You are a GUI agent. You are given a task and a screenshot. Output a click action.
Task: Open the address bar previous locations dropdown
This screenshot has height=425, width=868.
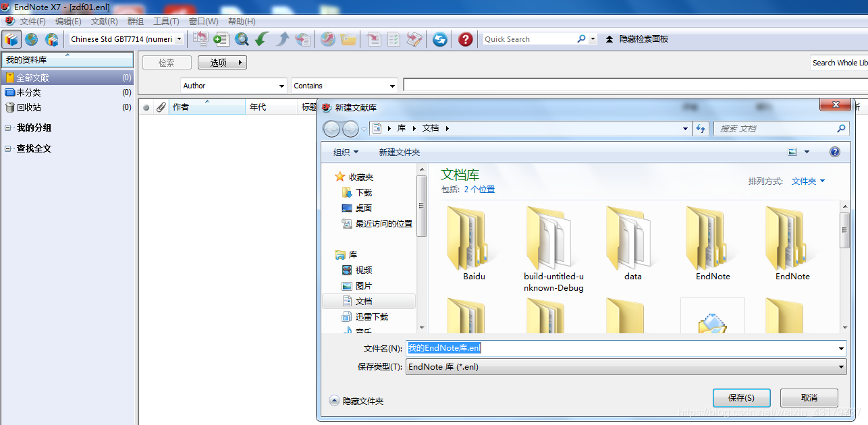[x=686, y=128]
